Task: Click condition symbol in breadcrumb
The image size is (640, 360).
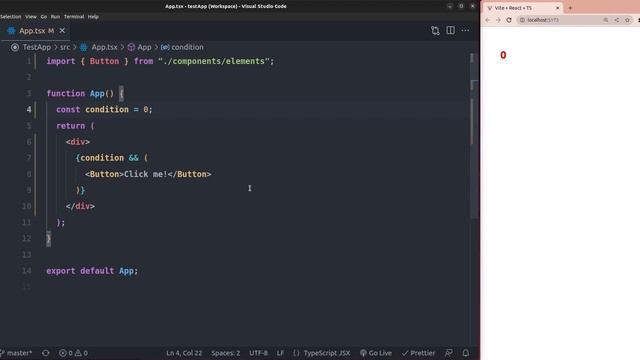Action: click(187, 47)
